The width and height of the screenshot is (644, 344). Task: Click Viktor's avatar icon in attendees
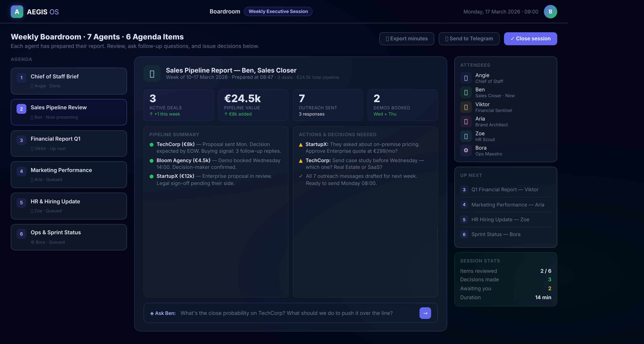click(466, 107)
